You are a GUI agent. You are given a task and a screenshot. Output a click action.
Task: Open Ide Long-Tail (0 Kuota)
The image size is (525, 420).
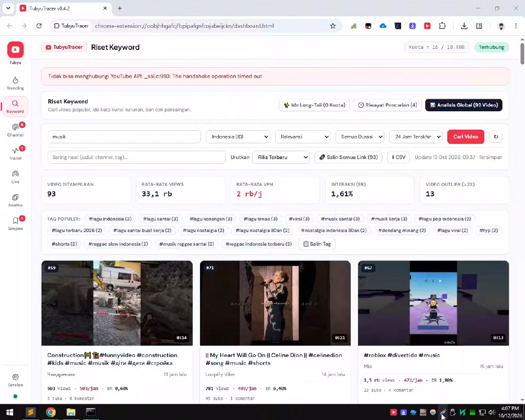[314, 105]
